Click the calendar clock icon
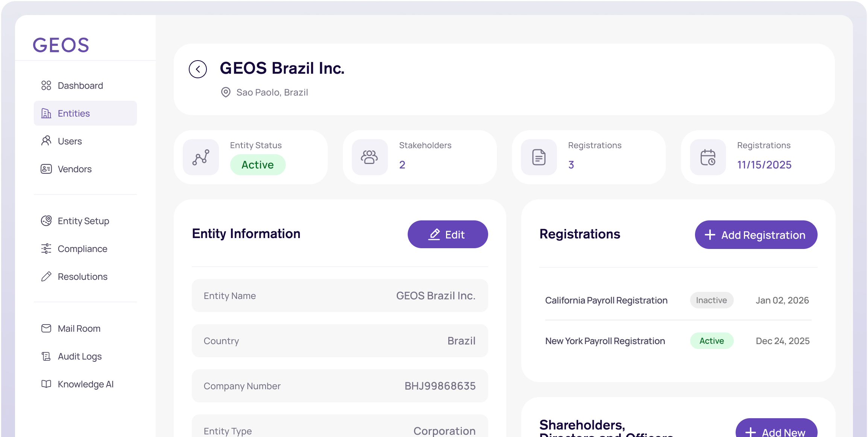Screen dimensions: 868x437 [x=708, y=157]
